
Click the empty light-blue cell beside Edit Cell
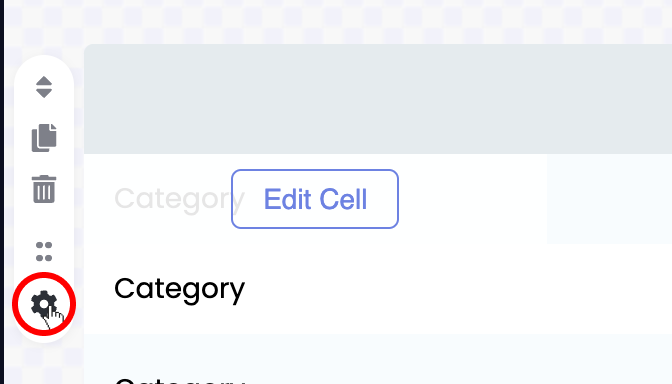[609, 199]
